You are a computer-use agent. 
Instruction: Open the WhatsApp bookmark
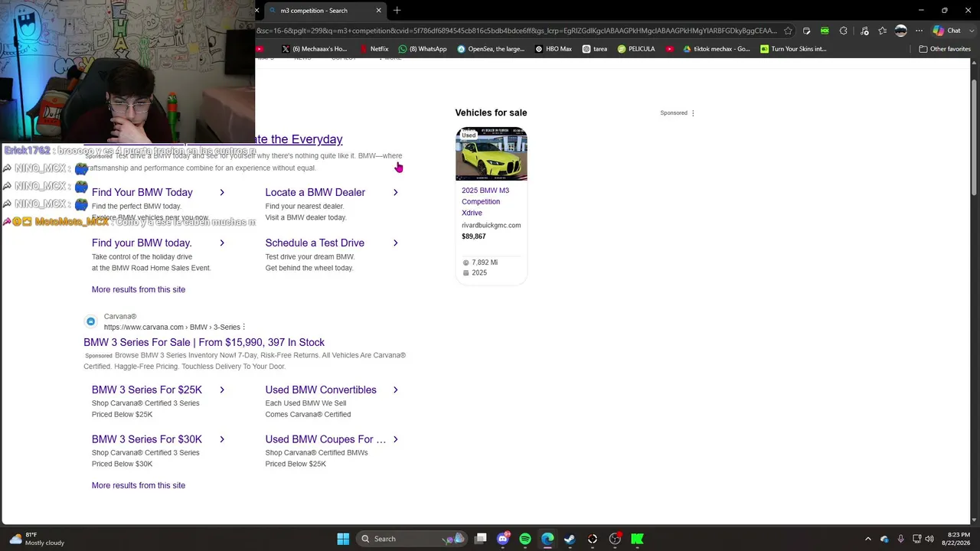tap(423, 49)
